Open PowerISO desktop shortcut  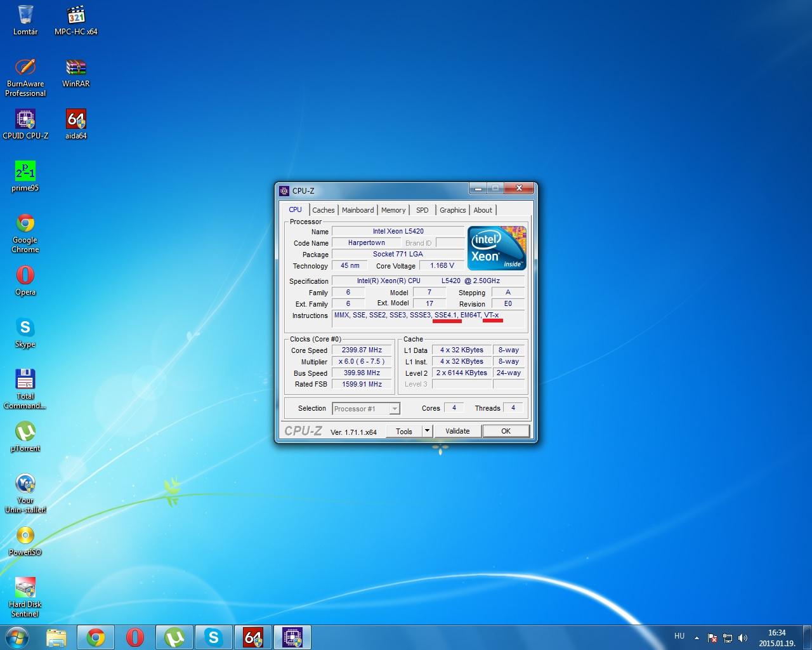point(25,541)
